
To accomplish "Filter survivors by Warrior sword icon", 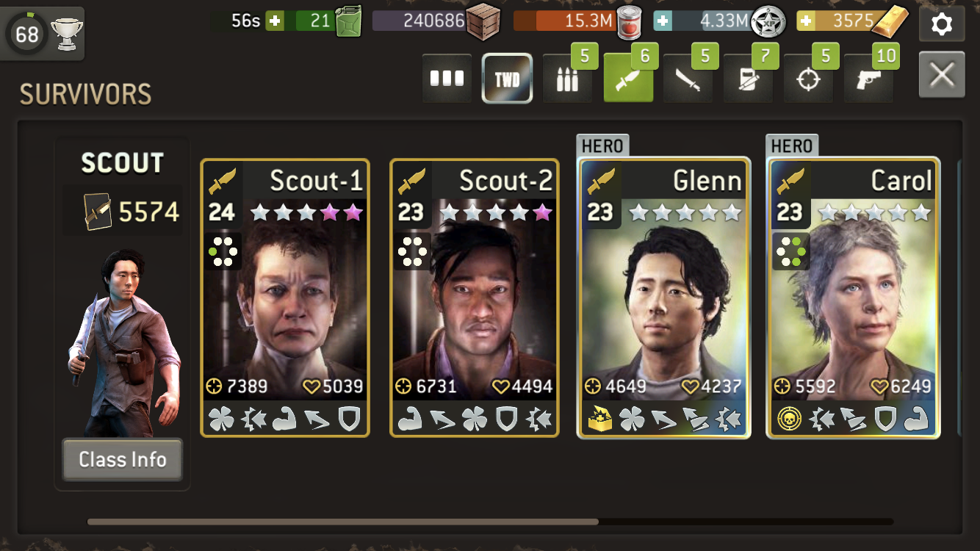I will point(688,79).
